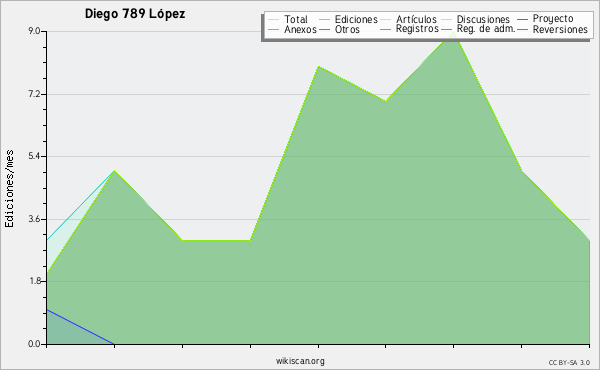Click the 1.8 y-axis value
Screen dimensions: 600x370
[34, 281]
